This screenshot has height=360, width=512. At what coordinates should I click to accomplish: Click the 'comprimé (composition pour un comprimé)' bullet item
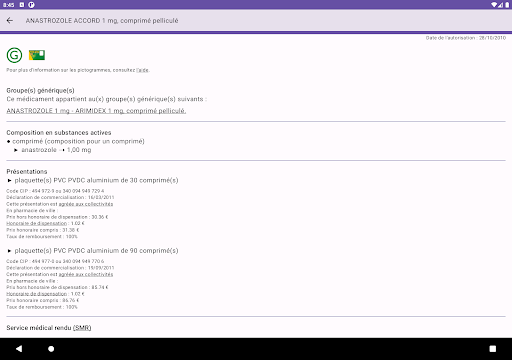[x=78, y=141]
